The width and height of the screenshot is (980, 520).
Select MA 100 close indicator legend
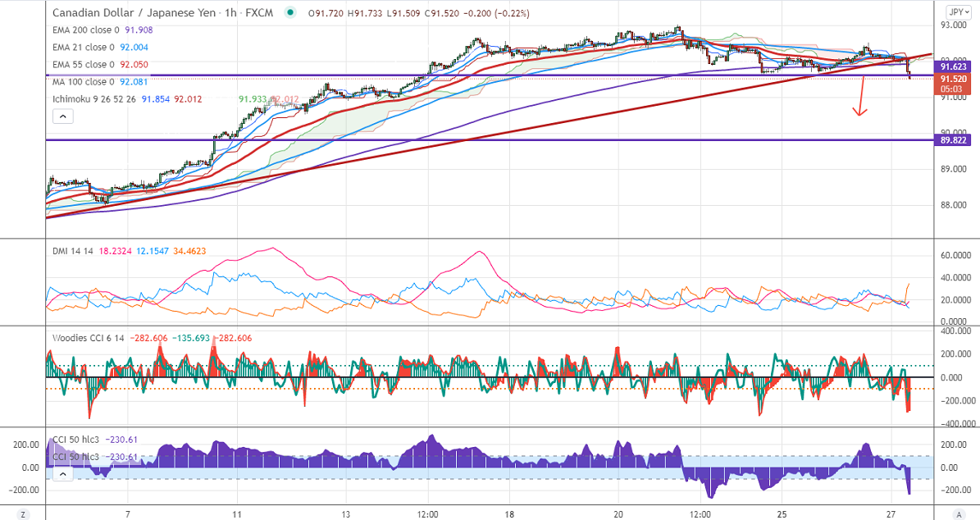tap(83, 82)
